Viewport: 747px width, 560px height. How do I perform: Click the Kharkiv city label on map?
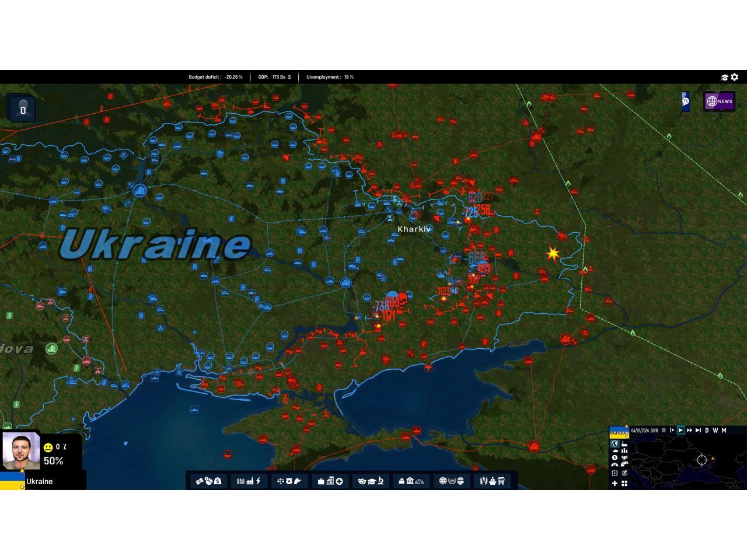pyautogui.click(x=414, y=229)
